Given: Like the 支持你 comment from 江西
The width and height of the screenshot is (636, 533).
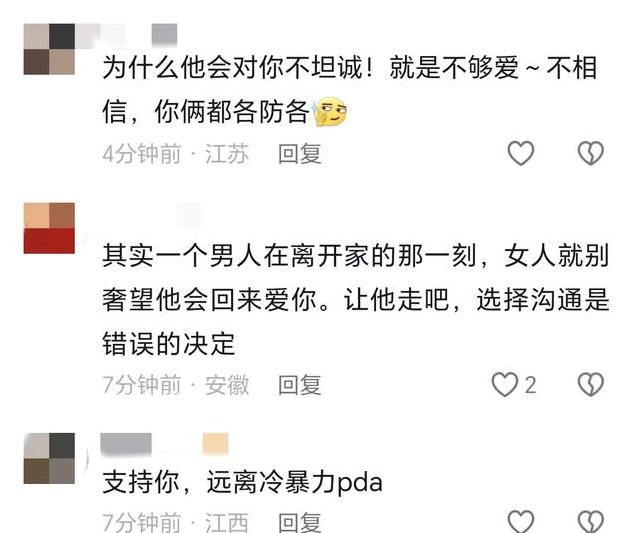Looking at the screenshot, I should click(x=521, y=521).
